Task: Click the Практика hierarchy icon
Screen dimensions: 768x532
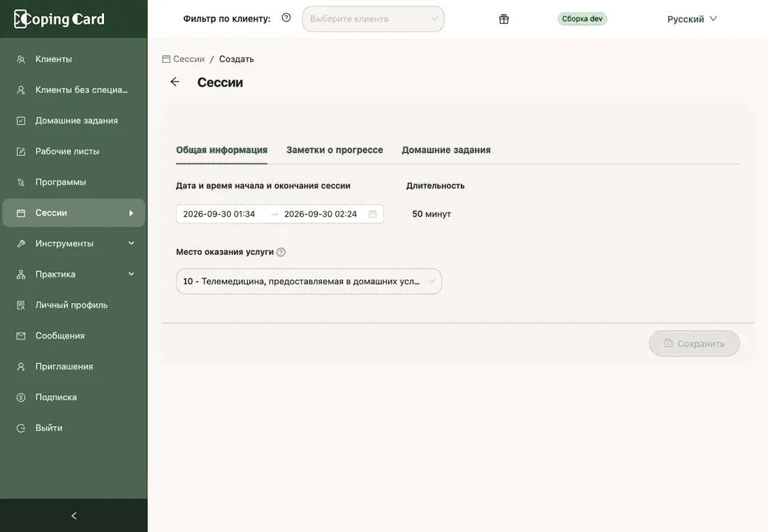Action: point(20,274)
